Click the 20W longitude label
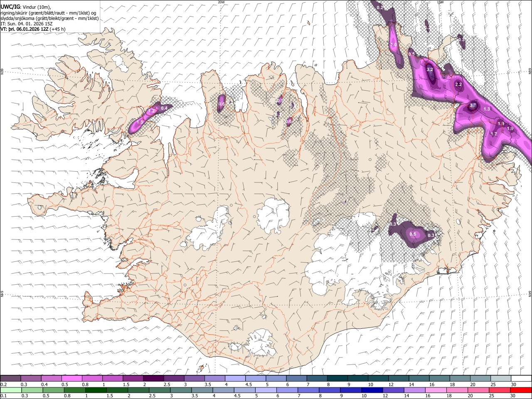The width and height of the screenshot is (532, 399). coord(221,2)
